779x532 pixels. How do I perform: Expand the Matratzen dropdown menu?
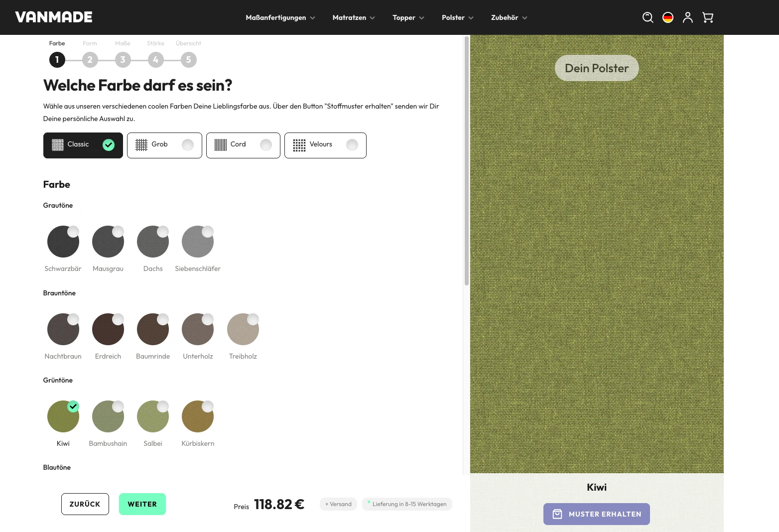point(354,17)
